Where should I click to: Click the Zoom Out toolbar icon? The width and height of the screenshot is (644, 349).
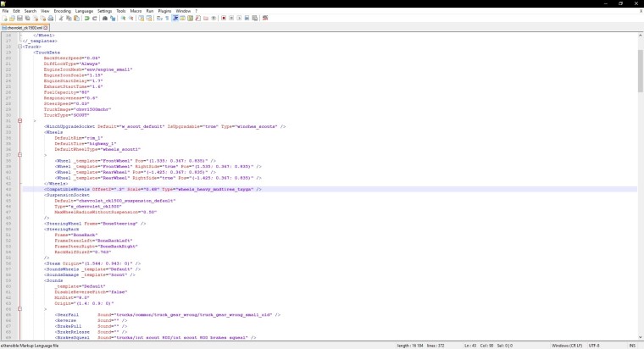click(x=131, y=18)
